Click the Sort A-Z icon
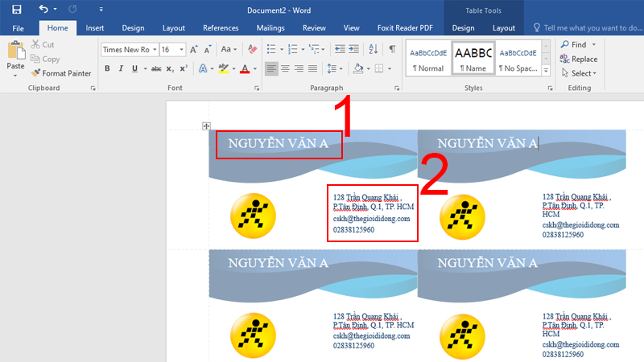Screen dimensions: 644x362 pyautogui.click(x=373, y=49)
